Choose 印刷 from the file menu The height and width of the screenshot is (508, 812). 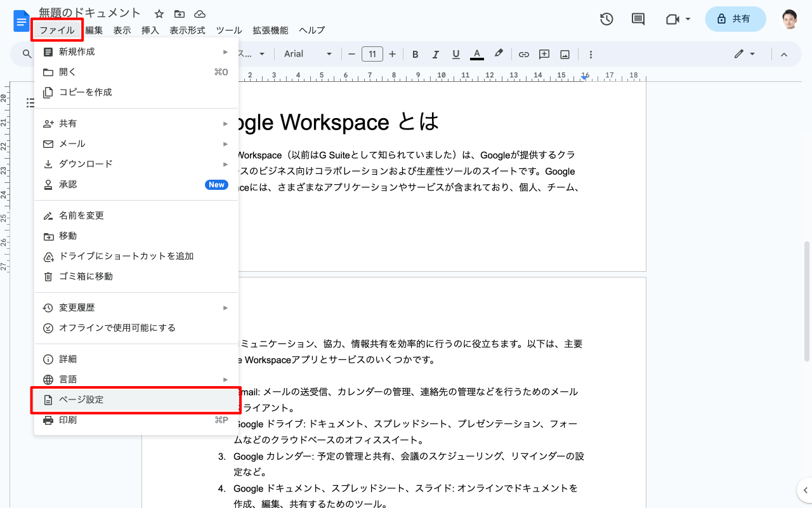(x=136, y=420)
